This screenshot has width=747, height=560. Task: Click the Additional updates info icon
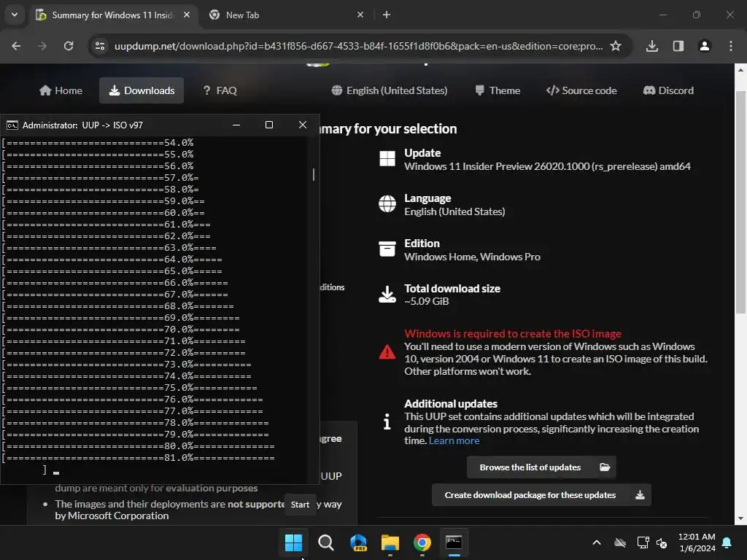(x=387, y=421)
